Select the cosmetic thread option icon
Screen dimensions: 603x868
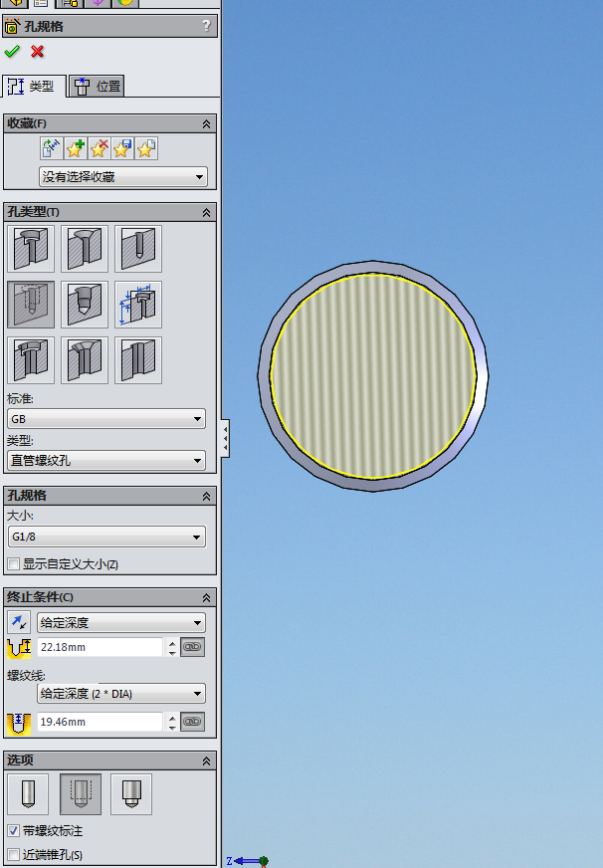tap(82, 794)
